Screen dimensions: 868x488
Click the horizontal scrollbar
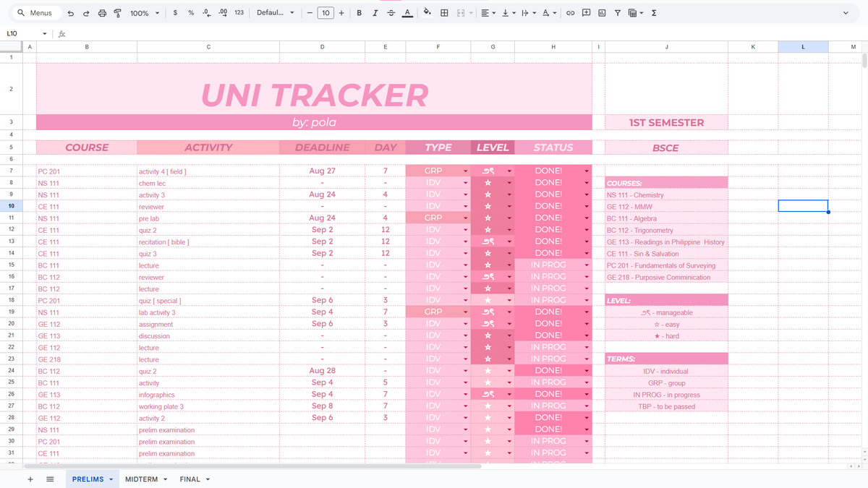tap(253, 466)
